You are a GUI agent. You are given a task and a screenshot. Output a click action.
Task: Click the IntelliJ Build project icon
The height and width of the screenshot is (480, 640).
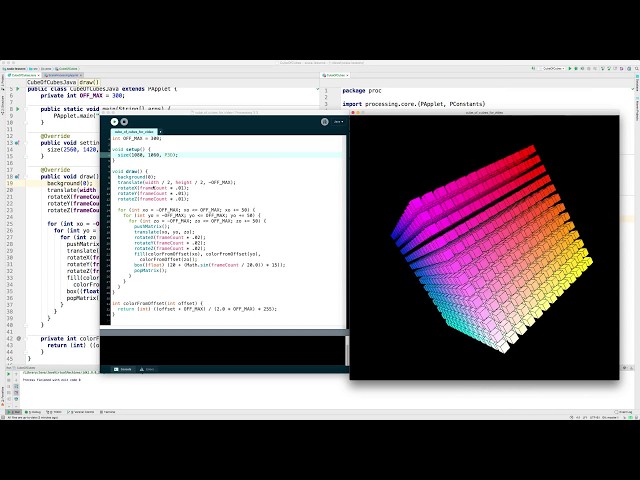(x=533, y=69)
